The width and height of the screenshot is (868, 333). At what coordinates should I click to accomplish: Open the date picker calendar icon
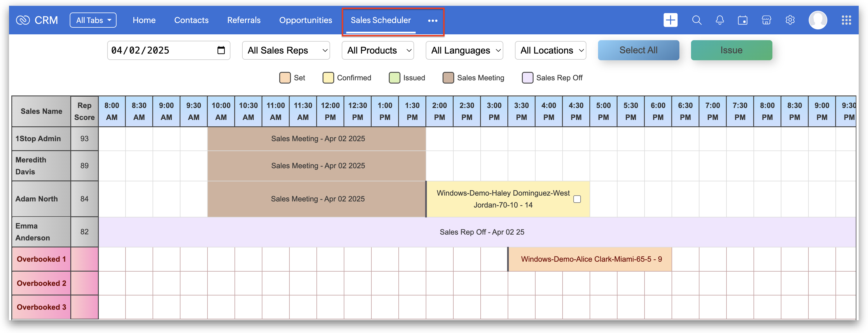[221, 50]
